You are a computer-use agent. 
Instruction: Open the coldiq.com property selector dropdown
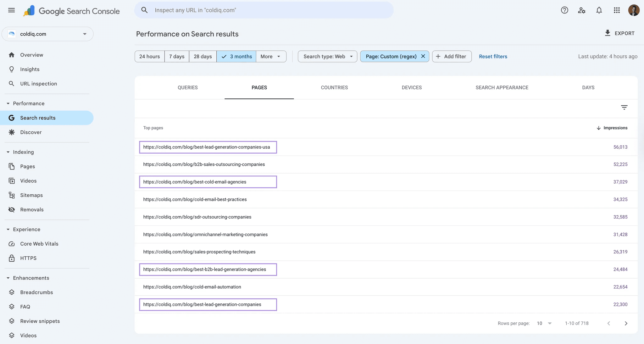pos(47,34)
